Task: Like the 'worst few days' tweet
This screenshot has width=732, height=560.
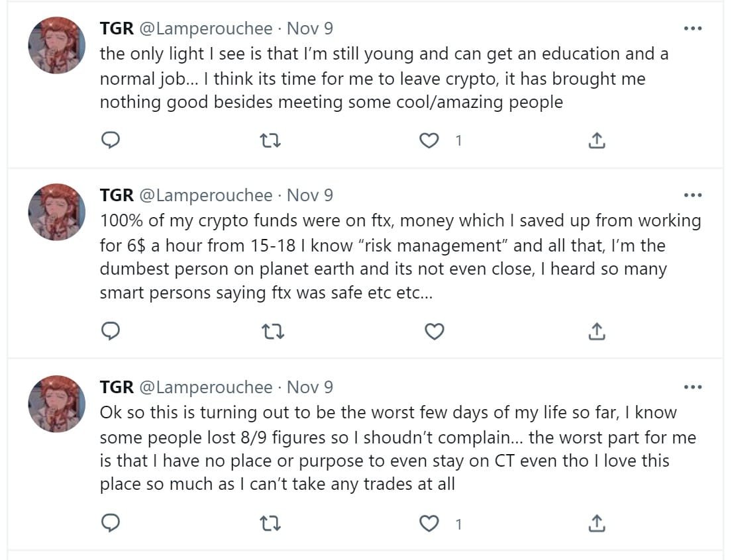Action: [x=431, y=524]
